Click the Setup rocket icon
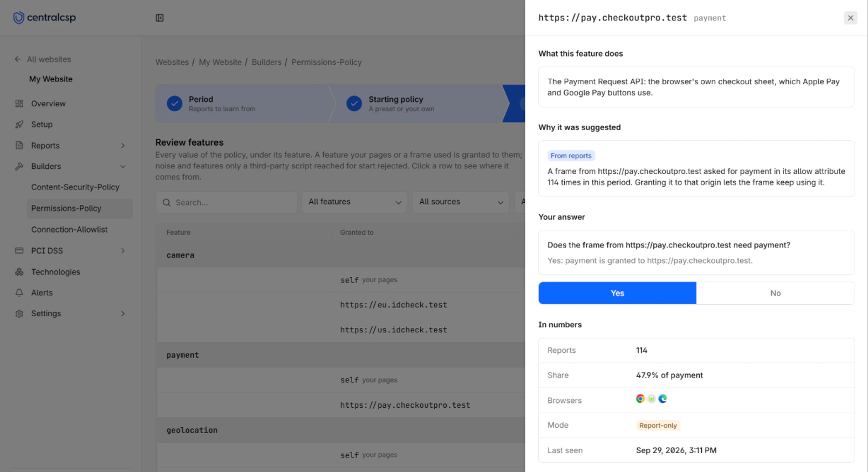Screen dimensions: 868x472 point(19,125)
